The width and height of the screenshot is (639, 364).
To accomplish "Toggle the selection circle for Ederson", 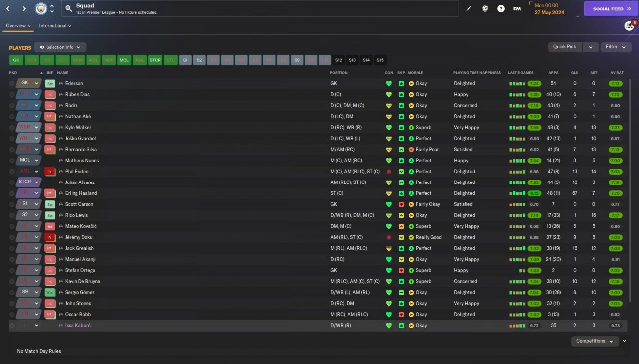I will pyautogui.click(x=12, y=83).
